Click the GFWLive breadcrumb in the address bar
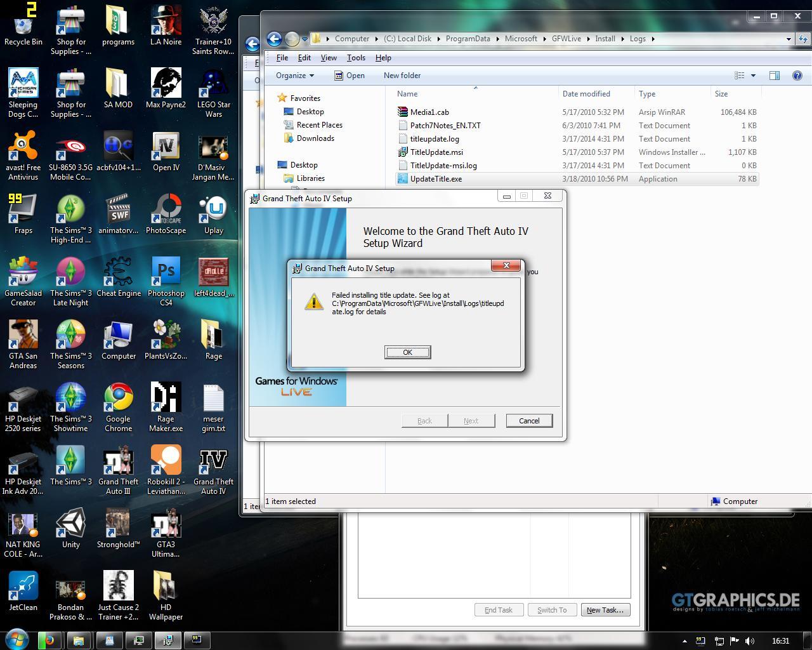 [566, 39]
